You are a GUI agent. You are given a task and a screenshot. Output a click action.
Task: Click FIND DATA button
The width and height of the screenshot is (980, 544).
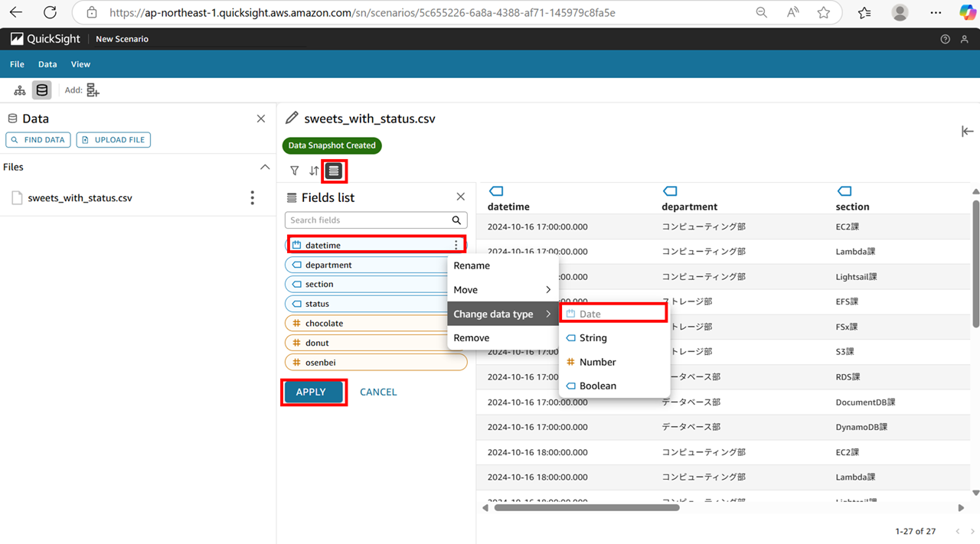tap(38, 140)
